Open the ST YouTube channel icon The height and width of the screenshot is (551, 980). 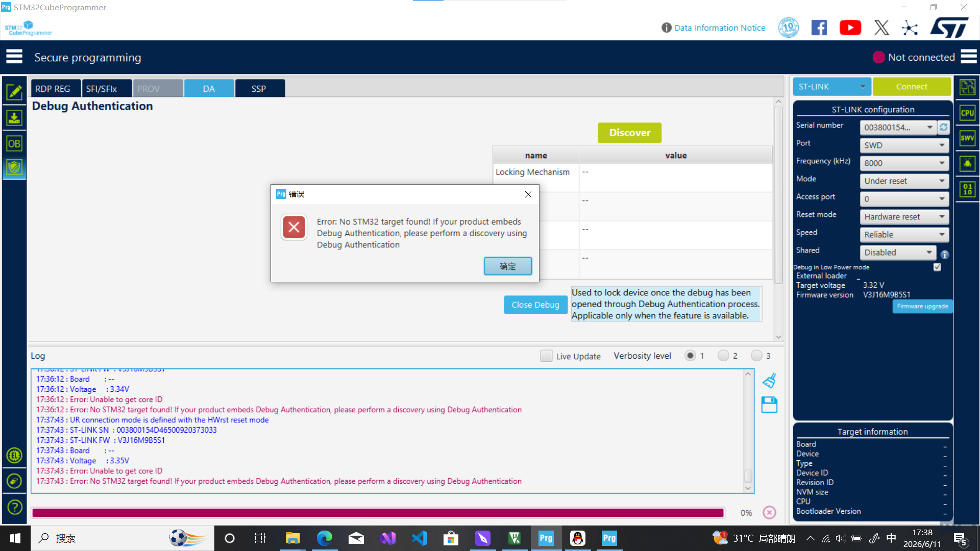tap(850, 28)
